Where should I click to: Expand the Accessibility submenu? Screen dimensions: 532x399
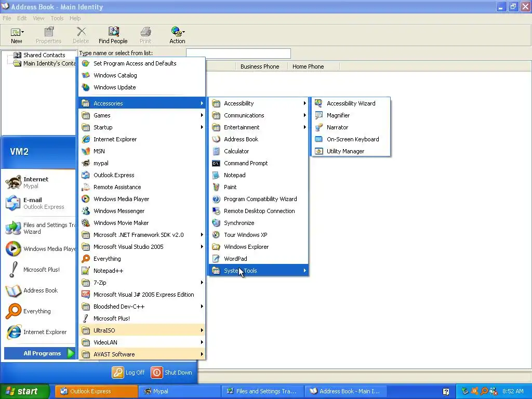pyautogui.click(x=259, y=103)
